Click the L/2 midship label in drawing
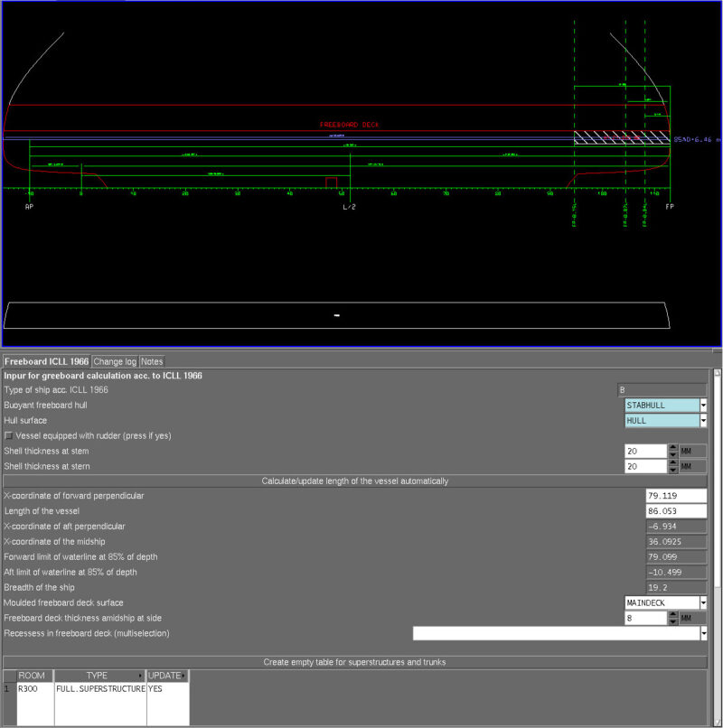This screenshot has width=723, height=728. pos(350,207)
